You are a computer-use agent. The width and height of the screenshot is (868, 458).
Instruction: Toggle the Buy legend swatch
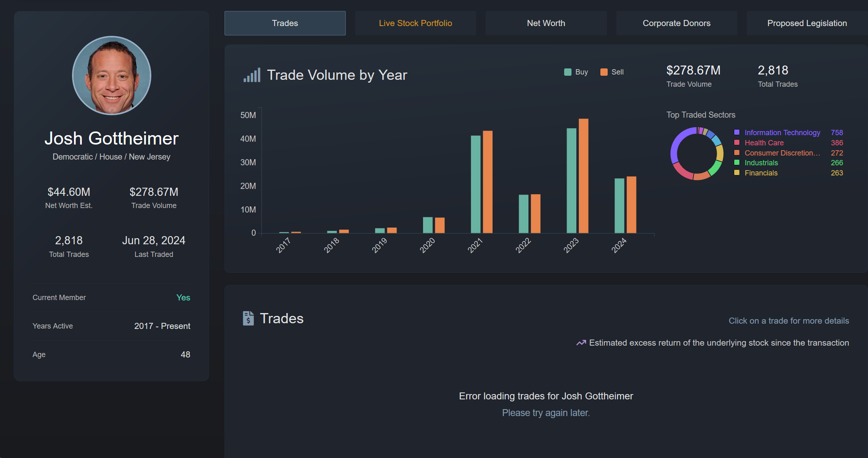click(x=568, y=72)
